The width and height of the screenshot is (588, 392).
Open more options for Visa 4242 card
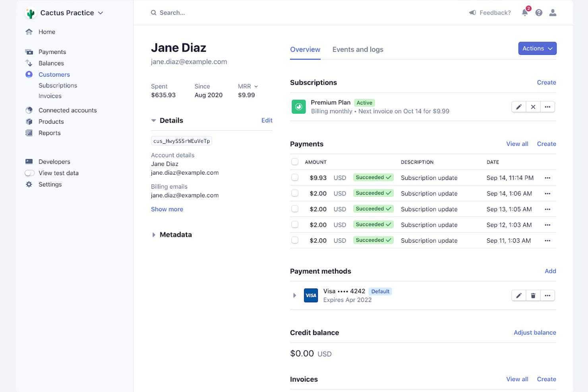point(547,295)
